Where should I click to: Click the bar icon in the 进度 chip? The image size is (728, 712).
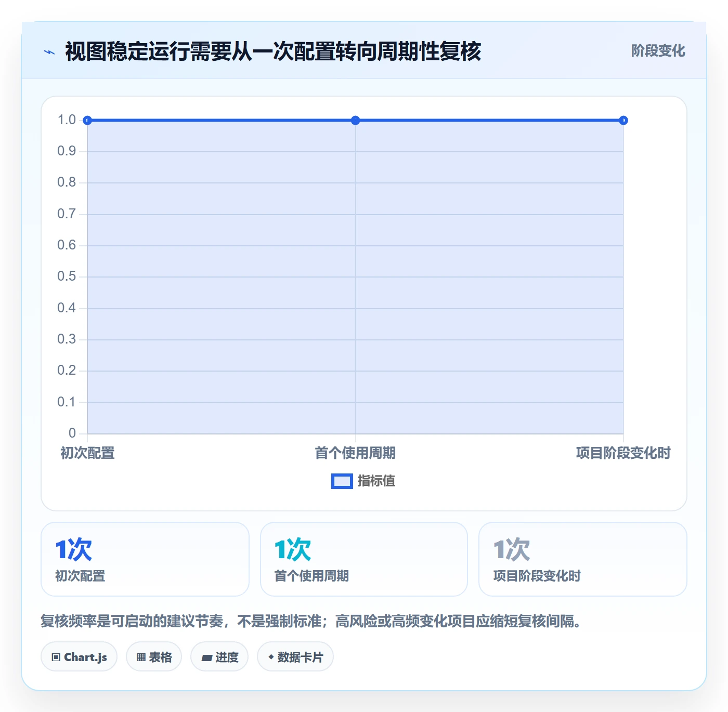coord(207,658)
